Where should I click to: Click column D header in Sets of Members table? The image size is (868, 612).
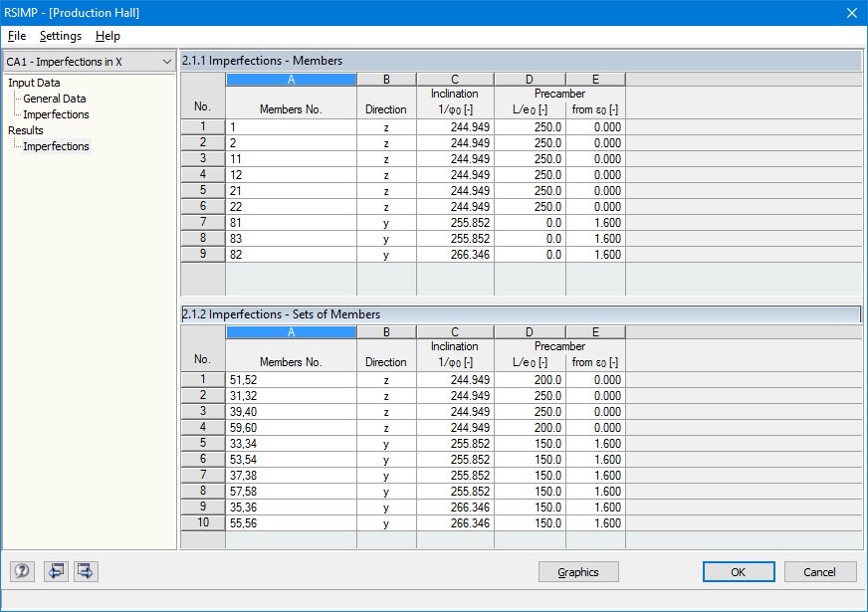(x=530, y=332)
